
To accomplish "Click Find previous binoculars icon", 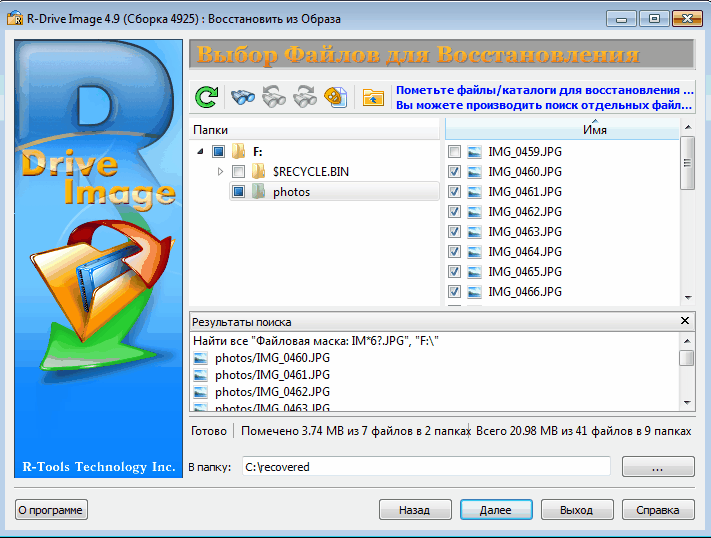I will 274,97.
